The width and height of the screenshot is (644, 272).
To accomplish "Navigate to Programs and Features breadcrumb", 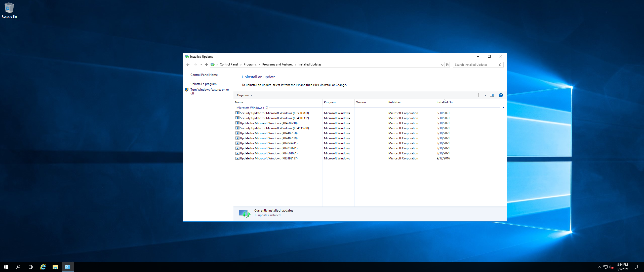I will 277,64.
